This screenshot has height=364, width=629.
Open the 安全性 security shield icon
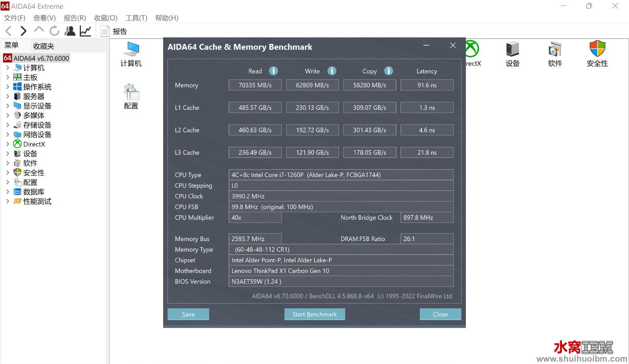[x=597, y=54]
